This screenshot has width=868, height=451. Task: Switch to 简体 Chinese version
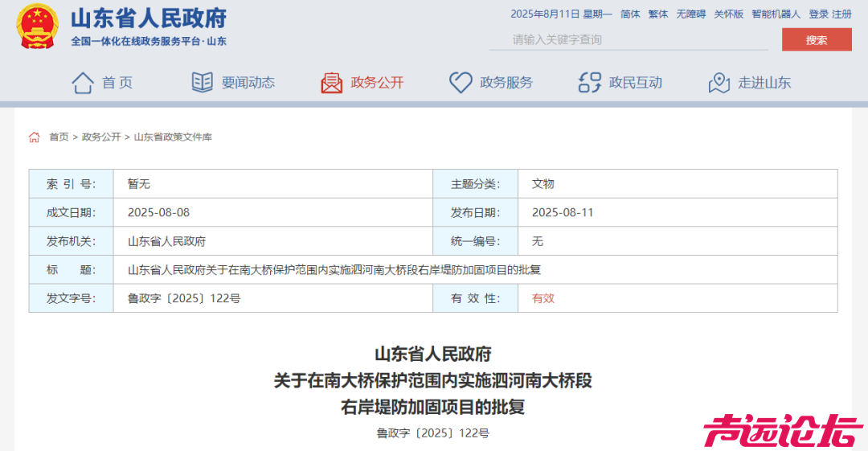coord(630,14)
